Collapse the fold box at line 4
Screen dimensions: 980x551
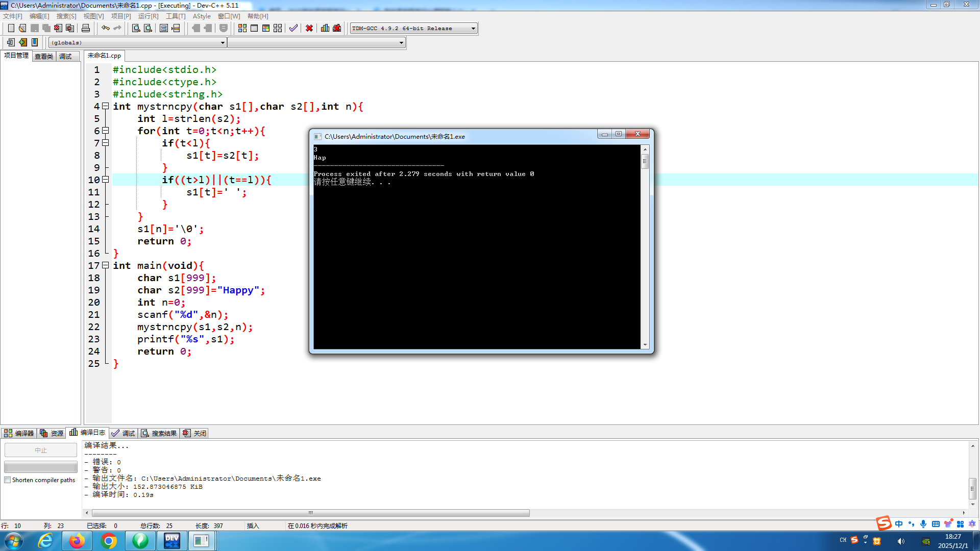(x=106, y=106)
